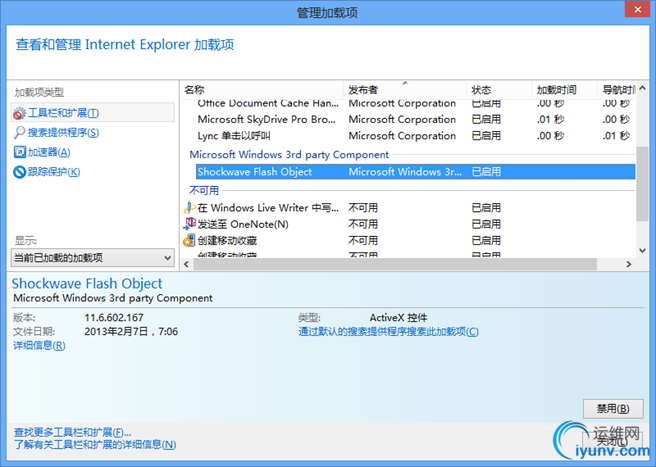Click the Accelerators (加速器) icon
This screenshot has height=467, width=656.
19,152
